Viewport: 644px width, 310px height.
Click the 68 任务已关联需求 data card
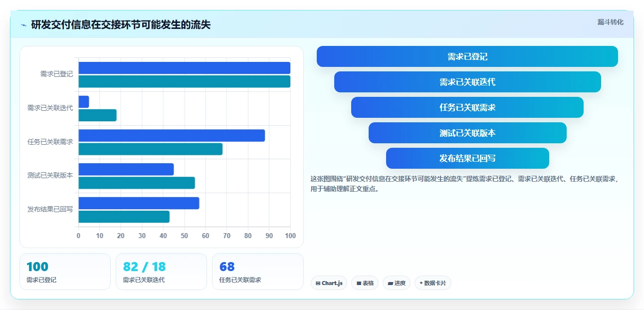257,272
